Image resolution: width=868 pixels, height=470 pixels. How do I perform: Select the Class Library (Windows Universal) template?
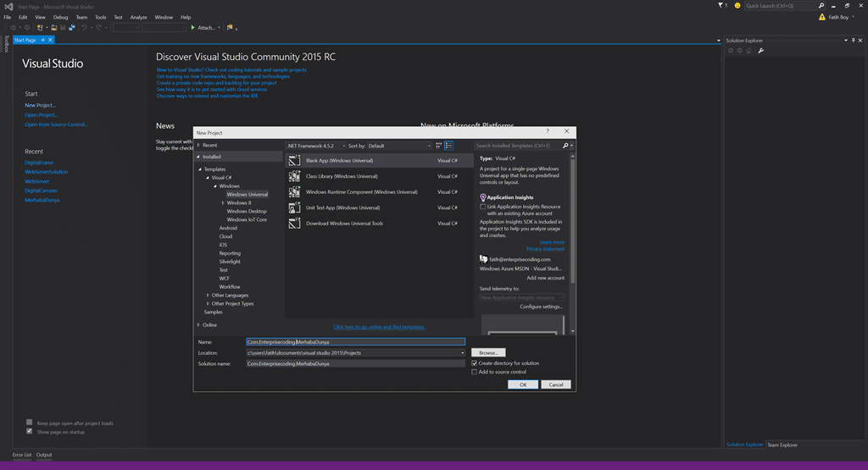pyautogui.click(x=379, y=176)
